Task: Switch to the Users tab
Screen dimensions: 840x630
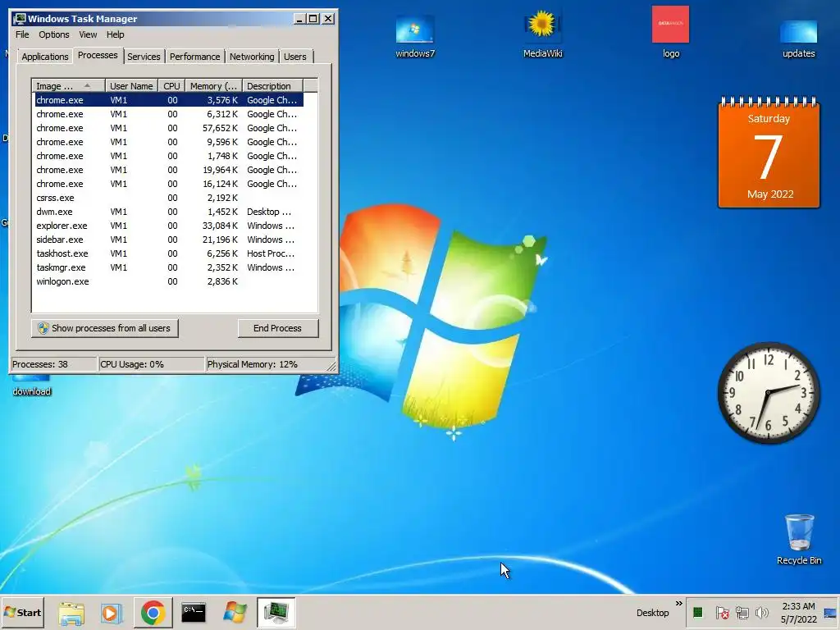Action: coord(295,57)
